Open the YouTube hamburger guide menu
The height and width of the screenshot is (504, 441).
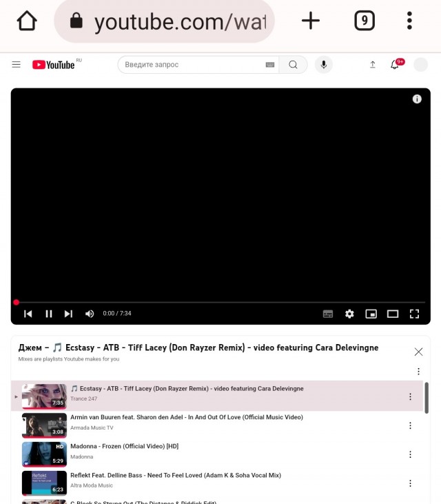pyautogui.click(x=16, y=65)
